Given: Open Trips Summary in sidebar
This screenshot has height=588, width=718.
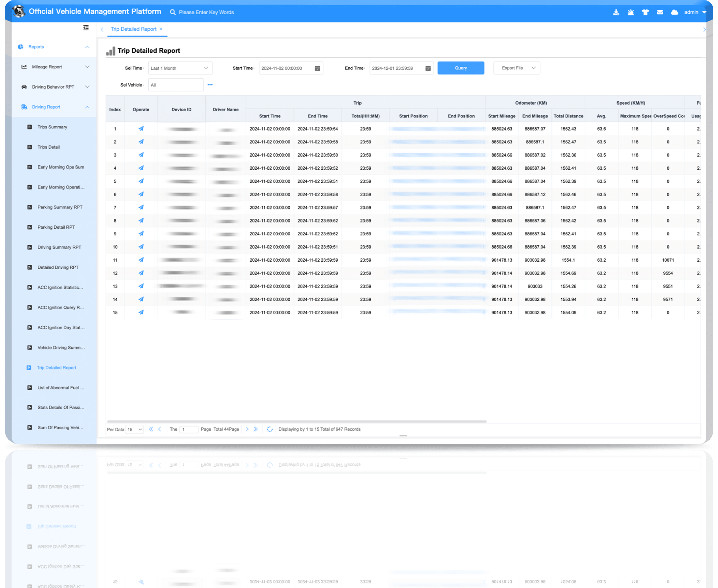Looking at the screenshot, I should [52, 127].
